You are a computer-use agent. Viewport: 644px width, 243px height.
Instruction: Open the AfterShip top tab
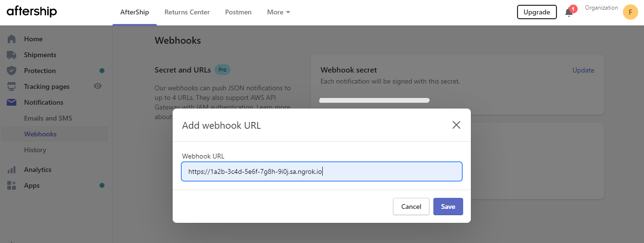pos(135,12)
